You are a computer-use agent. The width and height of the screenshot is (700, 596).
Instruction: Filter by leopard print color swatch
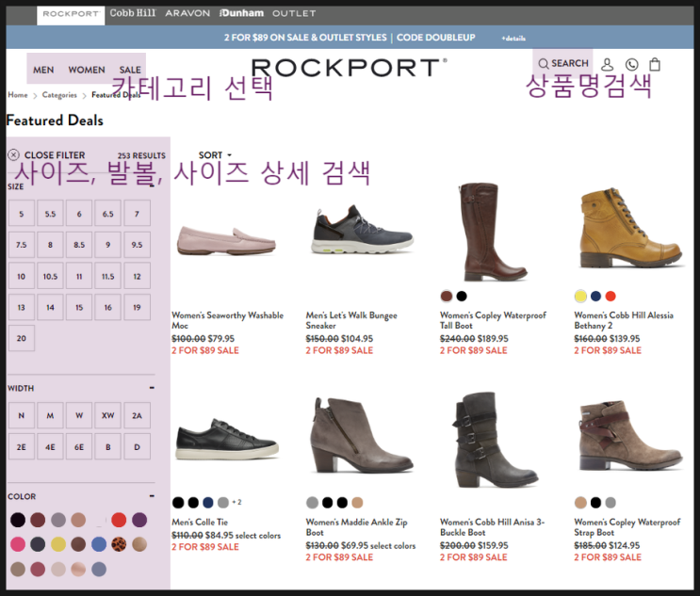[119, 544]
